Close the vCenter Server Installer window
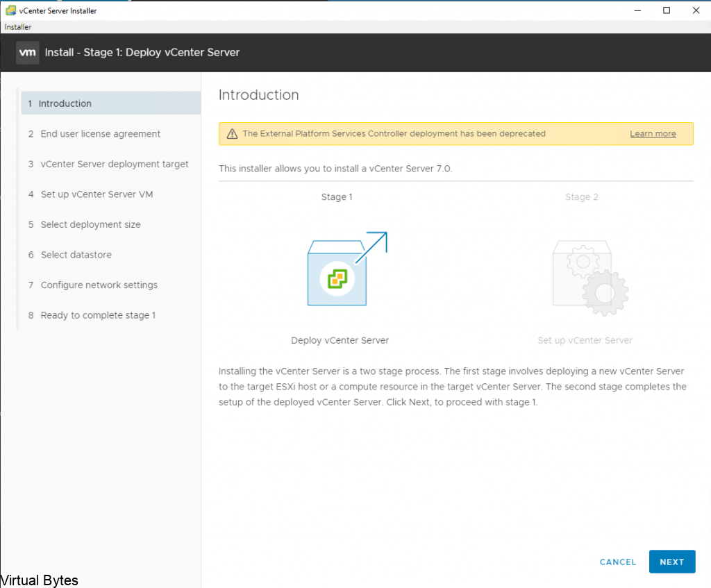 click(696, 10)
